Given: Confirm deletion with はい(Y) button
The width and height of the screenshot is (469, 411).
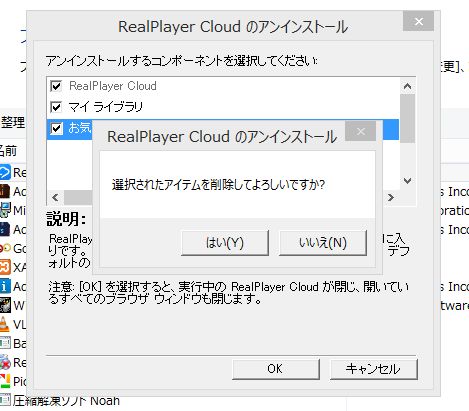Looking at the screenshot, I should point(225,243).
